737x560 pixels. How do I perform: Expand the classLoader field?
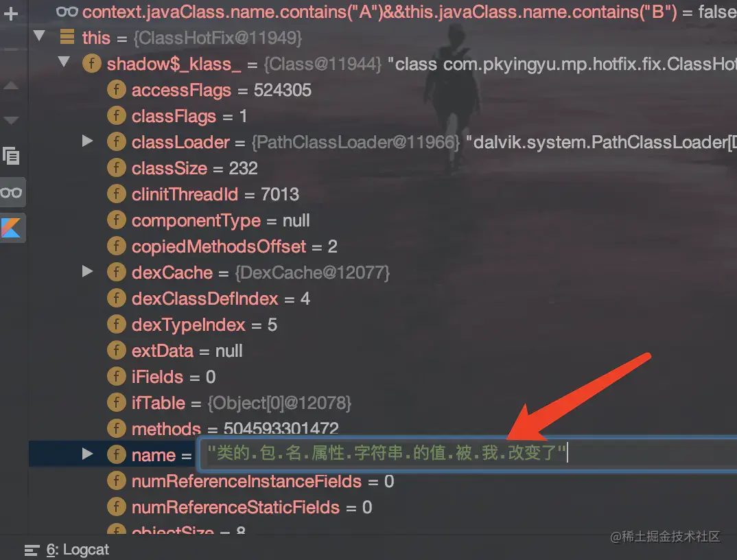pyautogui.click(x=87, y=141)
